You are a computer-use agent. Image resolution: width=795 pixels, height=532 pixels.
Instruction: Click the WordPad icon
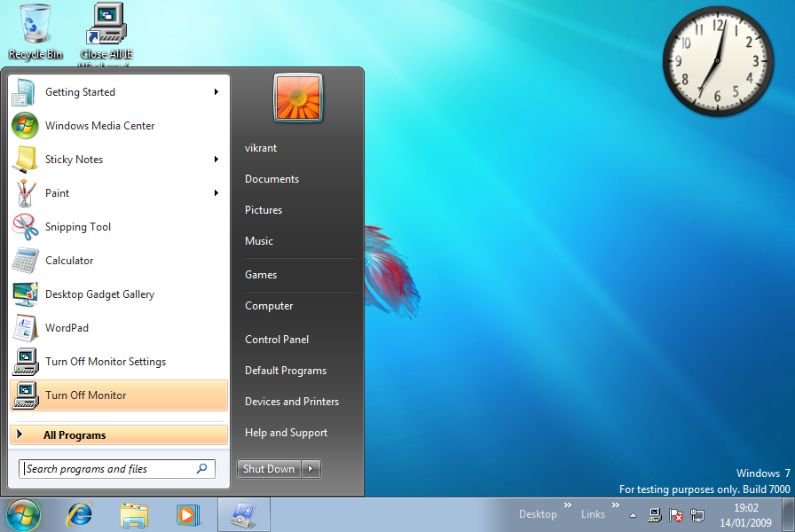[25, 328]
